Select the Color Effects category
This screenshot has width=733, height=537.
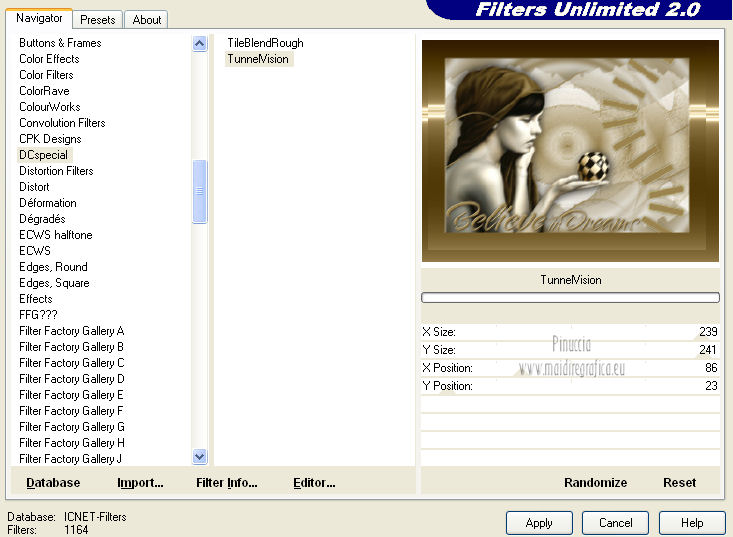tap(49, 59)
